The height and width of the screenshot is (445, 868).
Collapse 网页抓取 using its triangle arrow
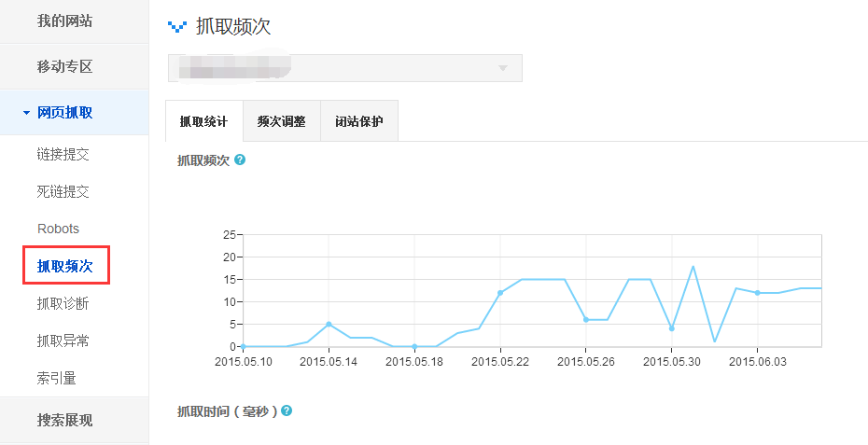click(26, 114)
